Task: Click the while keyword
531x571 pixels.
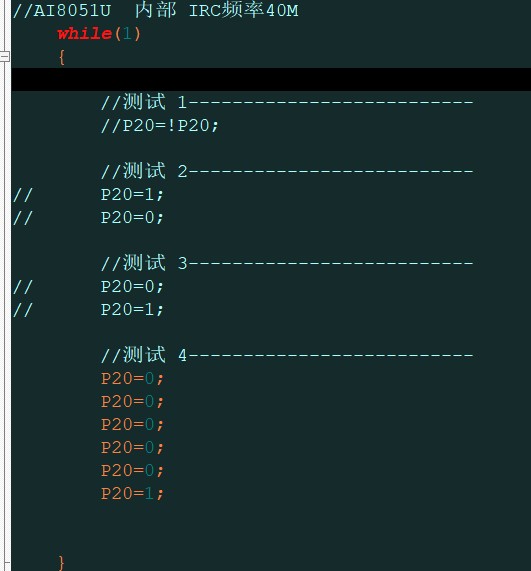Action: (x=84, y=34)
